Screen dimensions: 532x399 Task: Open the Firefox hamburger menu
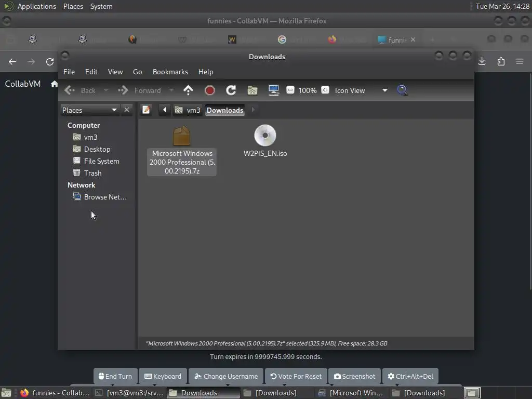pyautogui.click(x=520, y=61)
